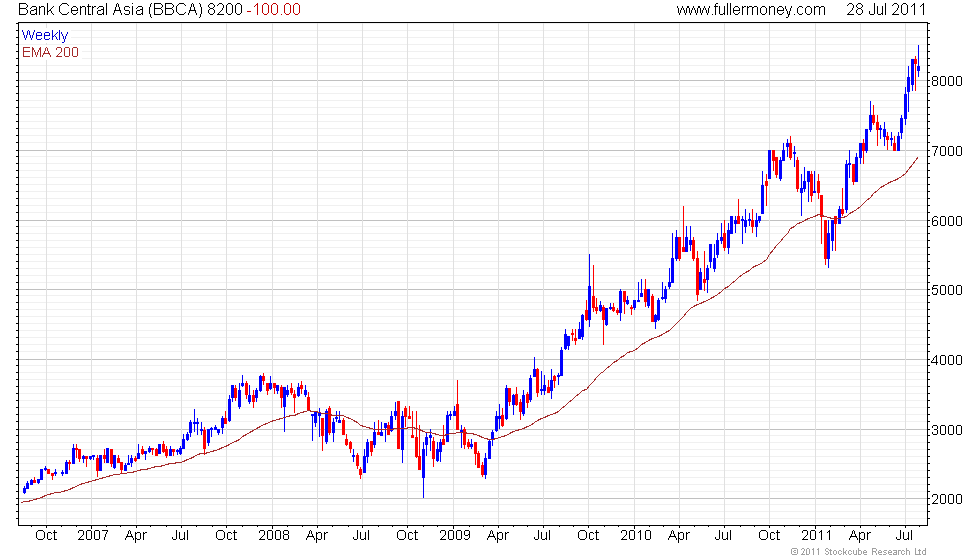Click the red 'EMA 200' legend label
This screenshot has height=560, width=980.
click(x=51, y=52)
